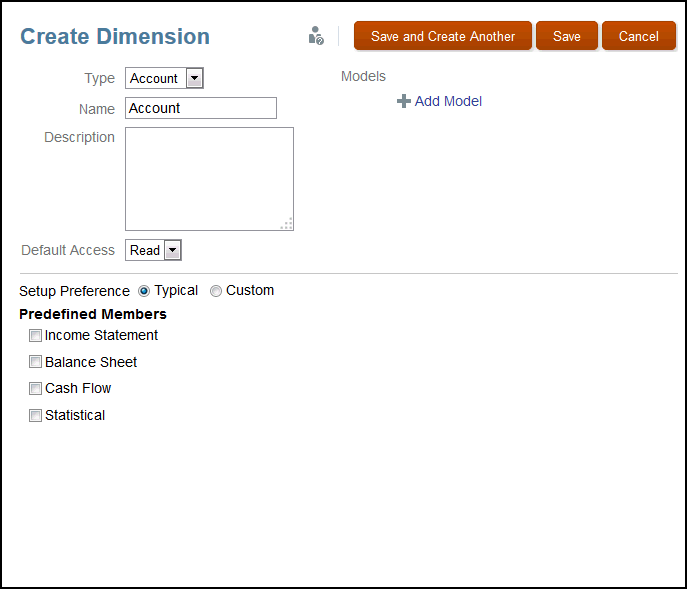The height and width of the screenshot is (589, 687).
Task: Tick the Cash Flow checkbox
Action: [35, 388]
